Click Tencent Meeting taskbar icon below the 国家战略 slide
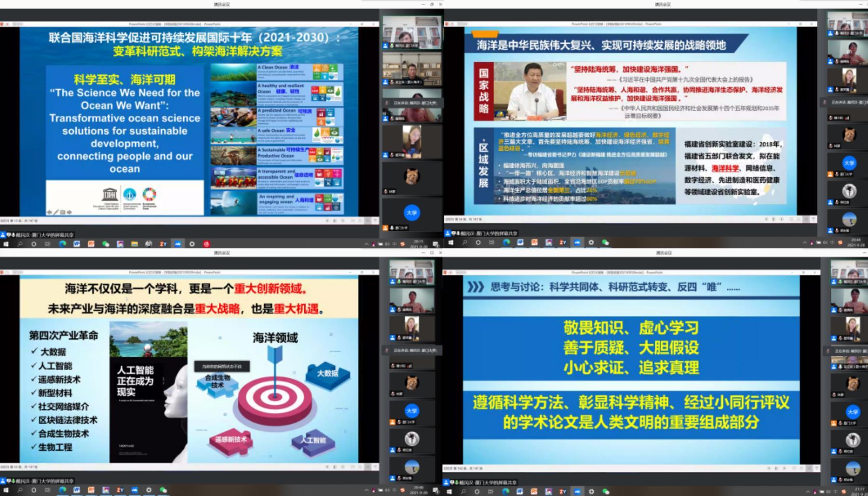The width and height of the screenshot is (868, 496). click(577, 242)
